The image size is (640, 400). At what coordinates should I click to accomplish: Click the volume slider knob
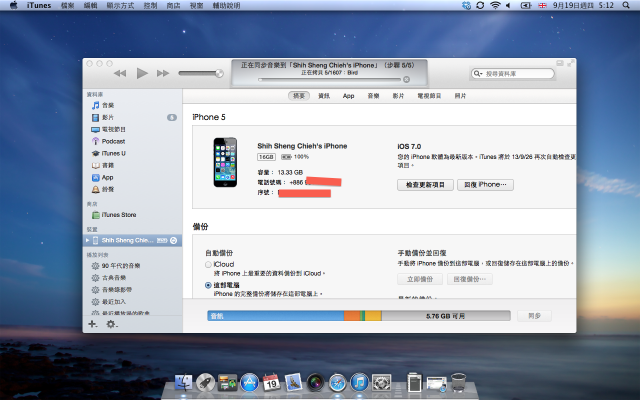coord(219,73)
